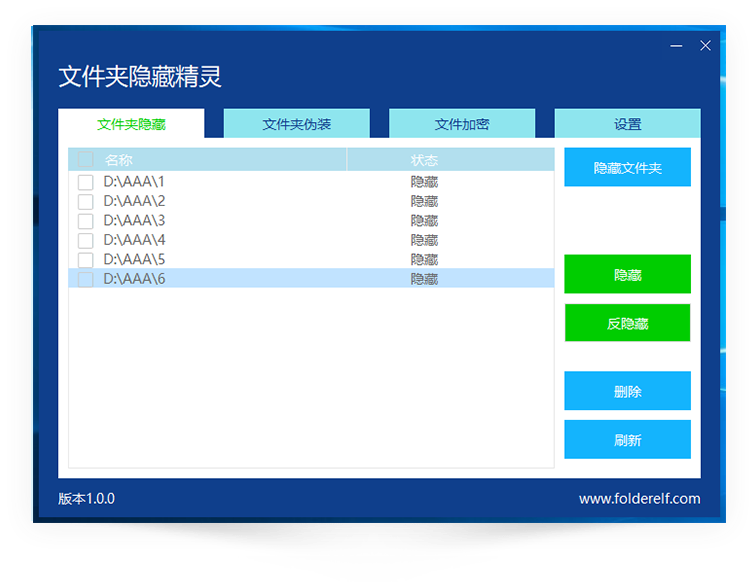The height and width of the screenshot is (582, 756).
Task: Select the row text D:\AAA\4
Action: coord(134,240)
